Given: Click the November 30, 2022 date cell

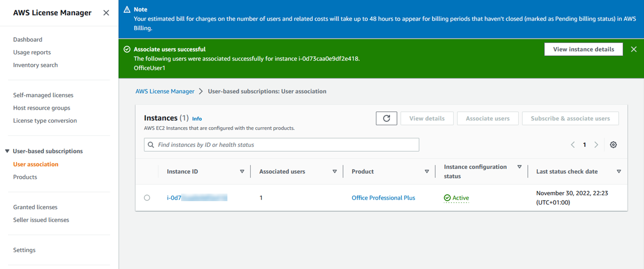Looking at the screenshot, I should (572, 198).
